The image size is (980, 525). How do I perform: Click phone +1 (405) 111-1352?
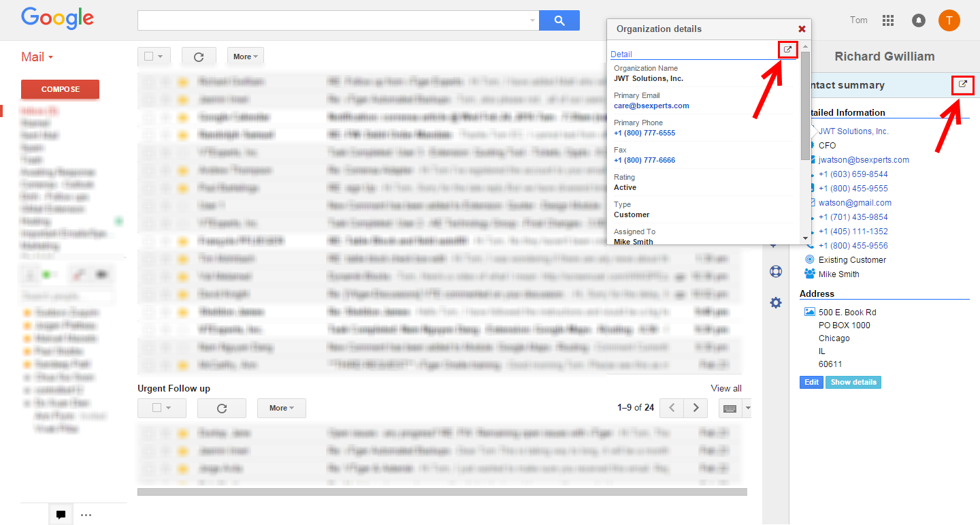point(853,231)
